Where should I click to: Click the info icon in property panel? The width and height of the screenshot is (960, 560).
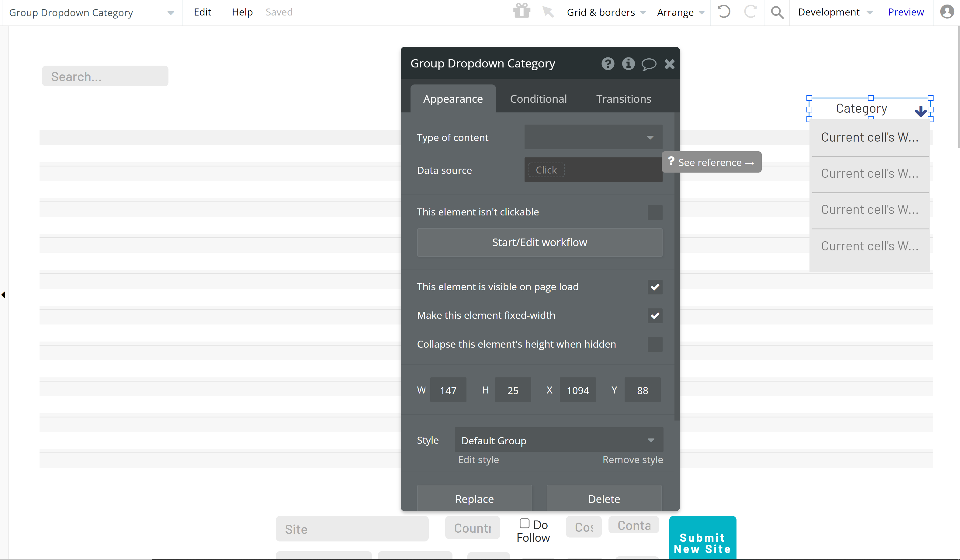pyautogui.click(x=628, y=64)
